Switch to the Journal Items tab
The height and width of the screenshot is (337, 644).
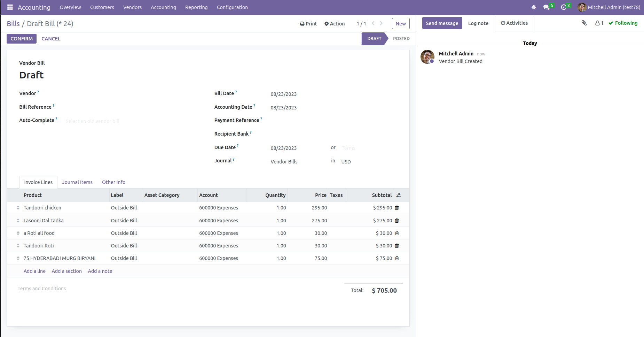click(77, 182)
